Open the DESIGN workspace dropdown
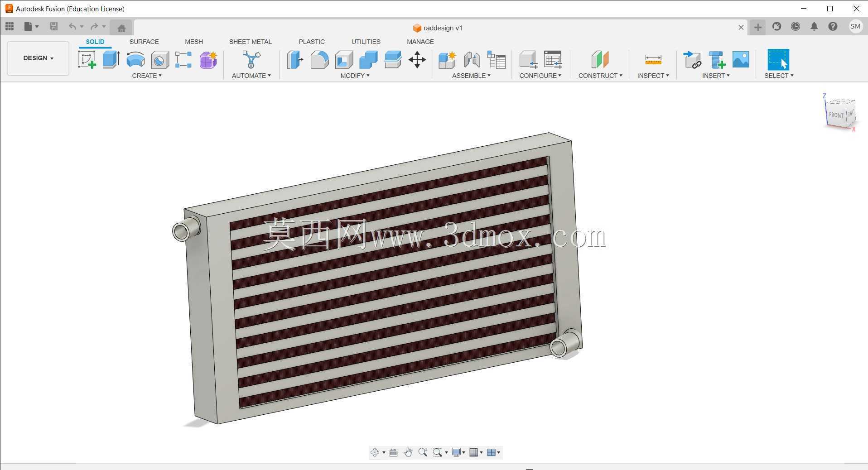This screenshot has height=470, width=868. pyautogui.click(x=38, y=58)
